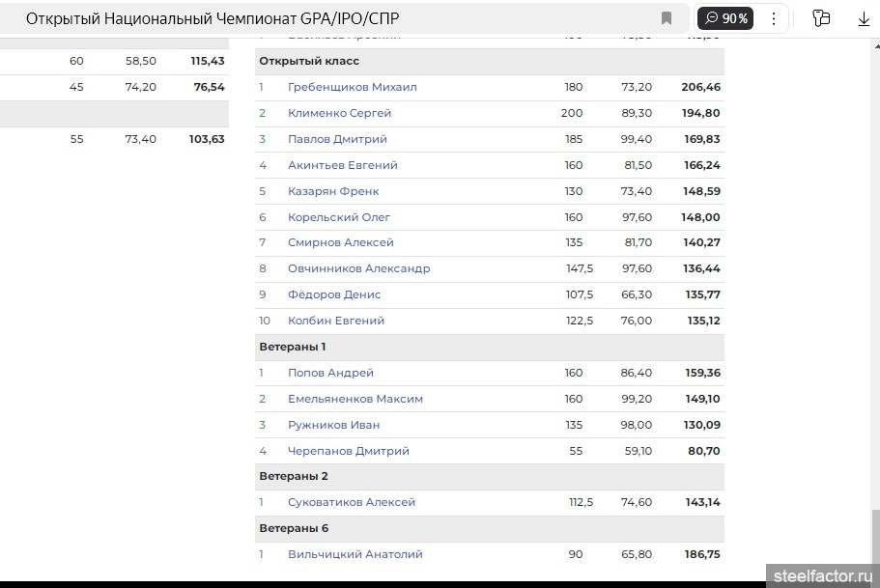Click Емельяненков Максим name link

tap(355, 399)
